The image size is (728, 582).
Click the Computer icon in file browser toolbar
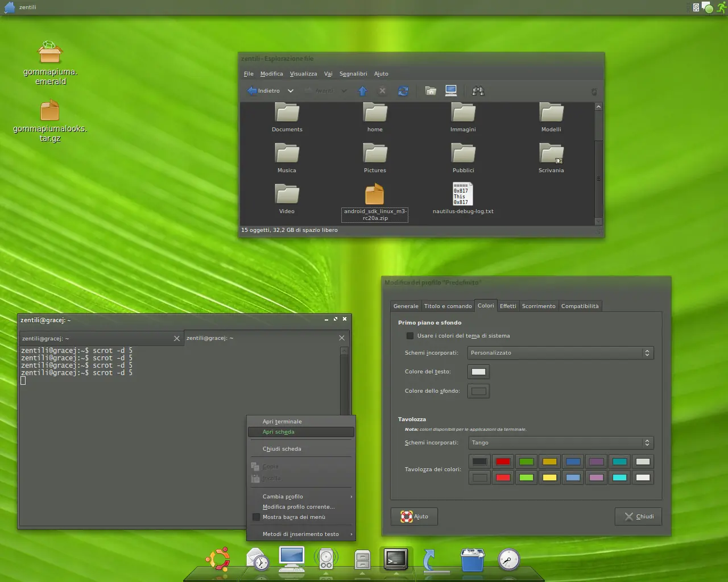(x=451, y=91)
